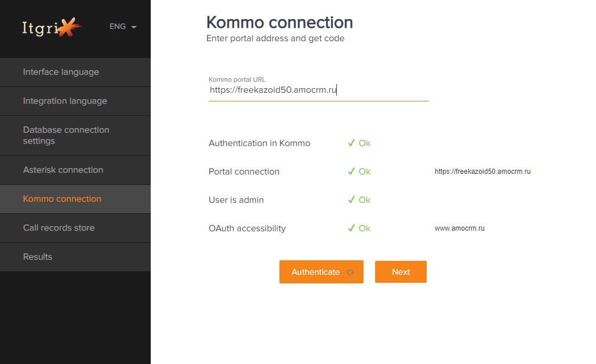The width and height of the screenshot is (596, 364).
Task: Click the Authenticate button
Action: (321, 272)
